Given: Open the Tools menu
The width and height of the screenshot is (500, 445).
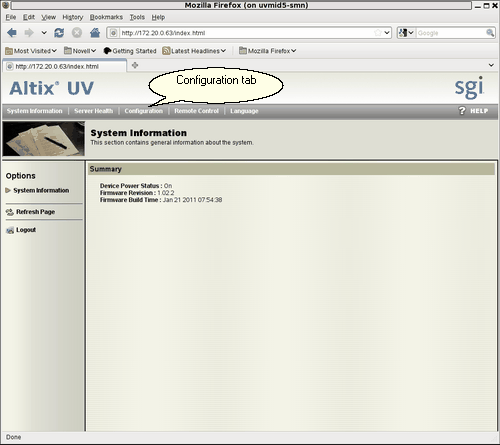Looking at the screenshot, I should (137, 17).
